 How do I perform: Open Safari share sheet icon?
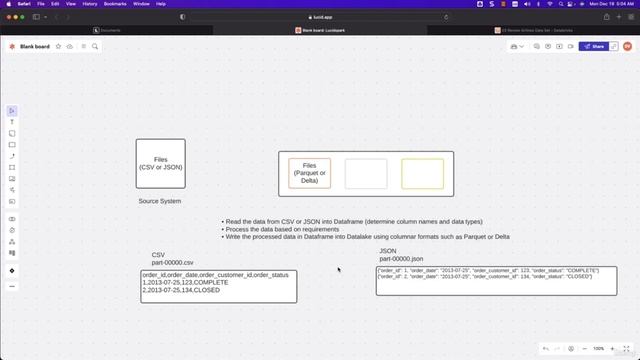click(607, 17)
